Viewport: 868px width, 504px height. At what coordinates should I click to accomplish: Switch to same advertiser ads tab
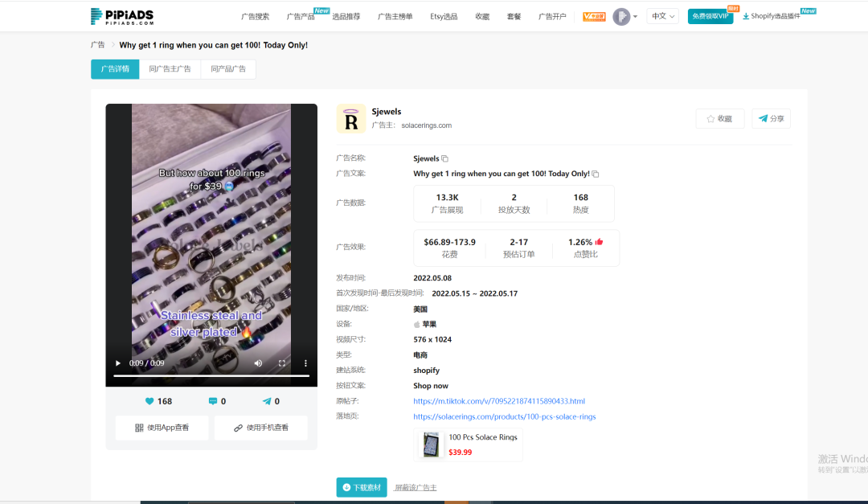click(170, 69)
